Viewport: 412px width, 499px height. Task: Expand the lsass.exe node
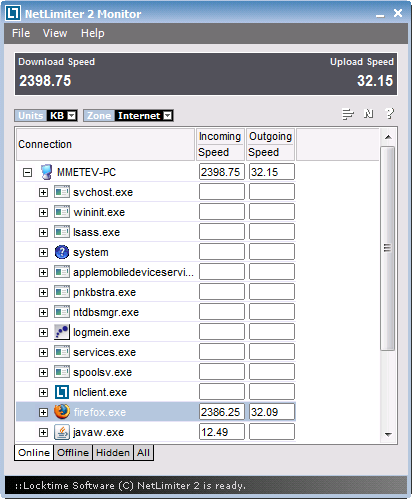tap(43, 232)
